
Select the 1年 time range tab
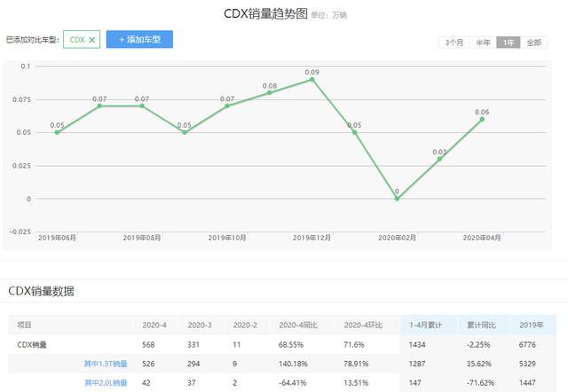pos(509,43)
